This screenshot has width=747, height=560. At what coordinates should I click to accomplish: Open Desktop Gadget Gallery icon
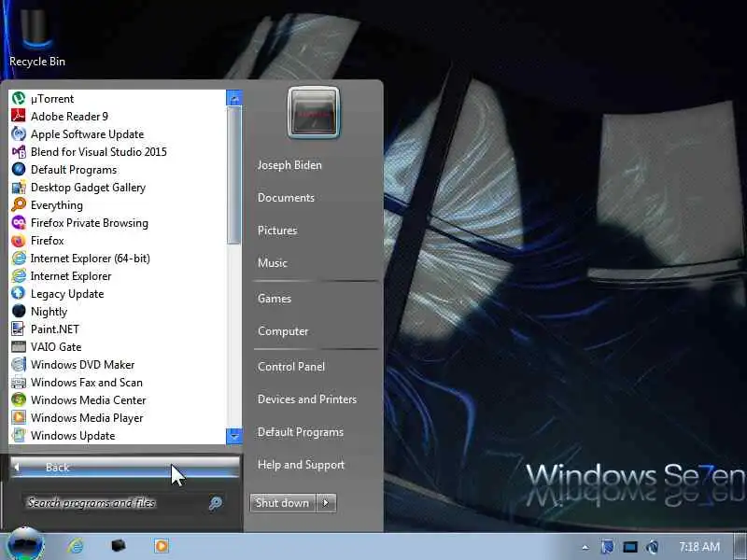[19, 188]
